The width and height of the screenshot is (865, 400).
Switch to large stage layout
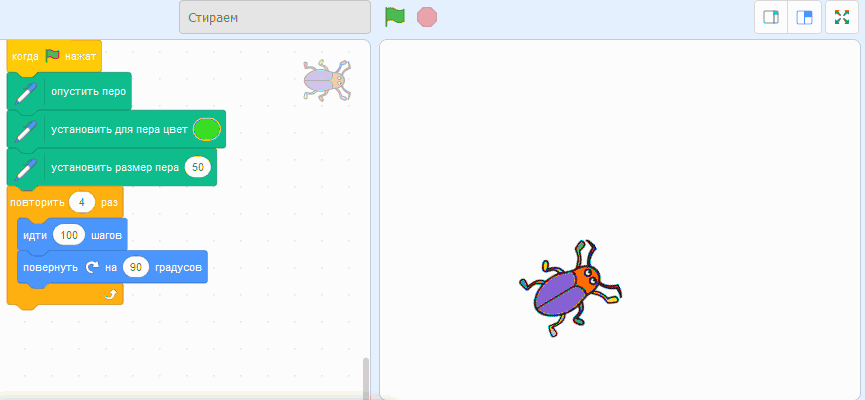coord(804,17)
